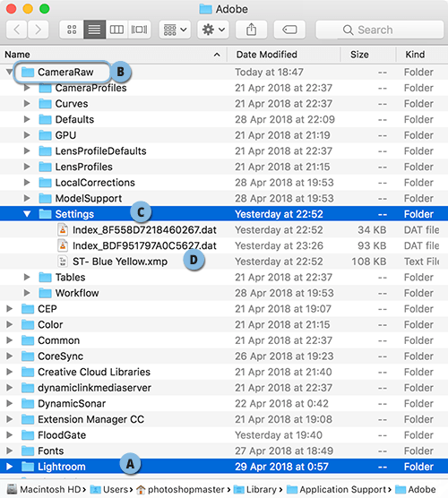448x498 pixels.
Task: Select the ST- Blue Yellow.xmp file icon
Action: [63, 262]
